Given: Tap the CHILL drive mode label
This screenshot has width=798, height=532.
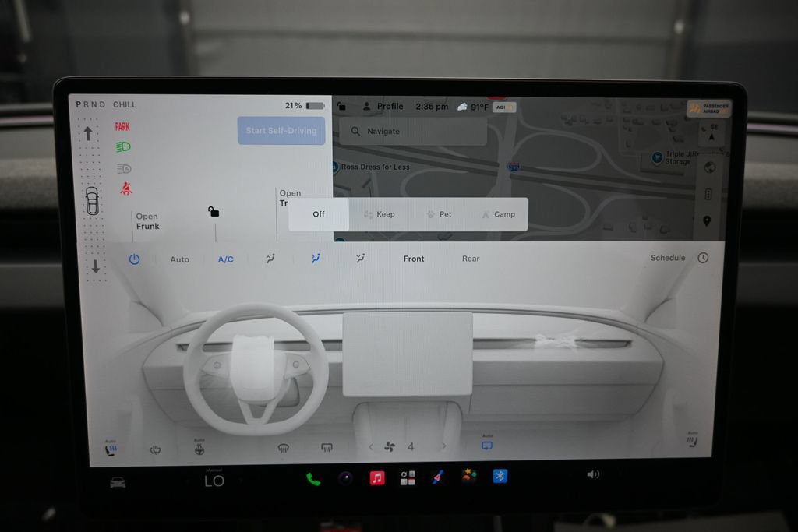Looking at the screenshot, I should (124, 104).
